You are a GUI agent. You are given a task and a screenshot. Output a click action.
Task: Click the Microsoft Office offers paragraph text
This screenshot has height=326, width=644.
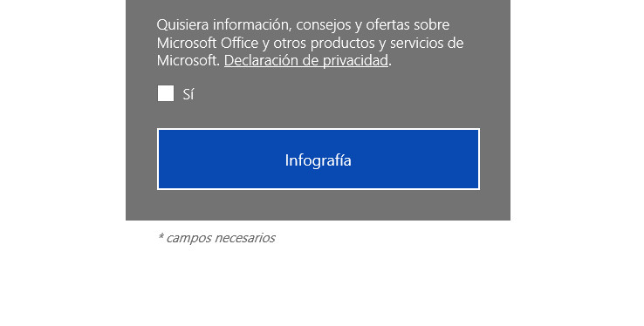click(x=310, y=43)
